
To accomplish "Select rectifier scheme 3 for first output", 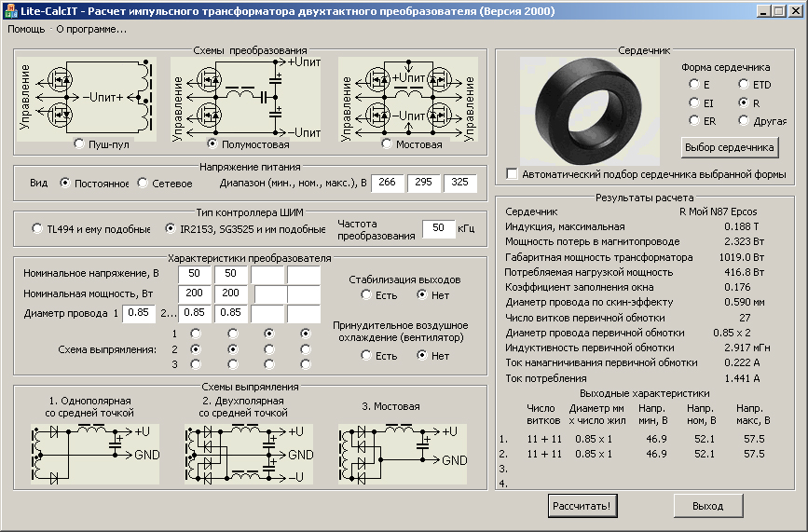I will [x=196, y=364].
